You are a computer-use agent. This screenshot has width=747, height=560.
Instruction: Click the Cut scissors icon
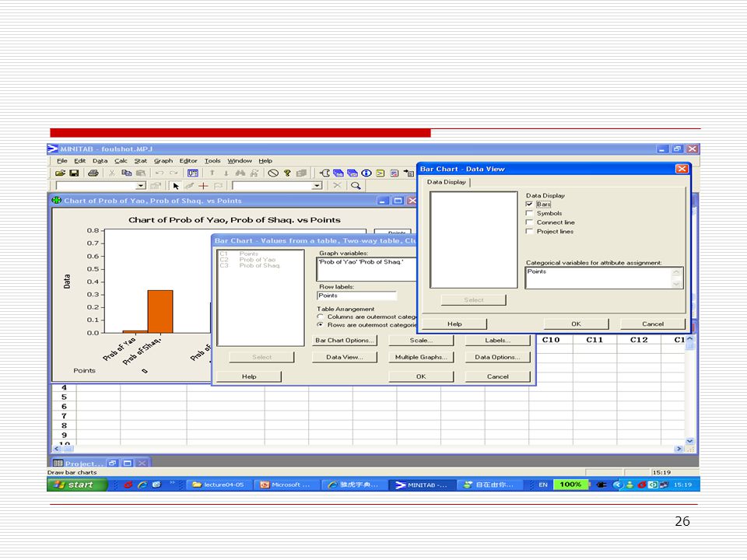112,173
